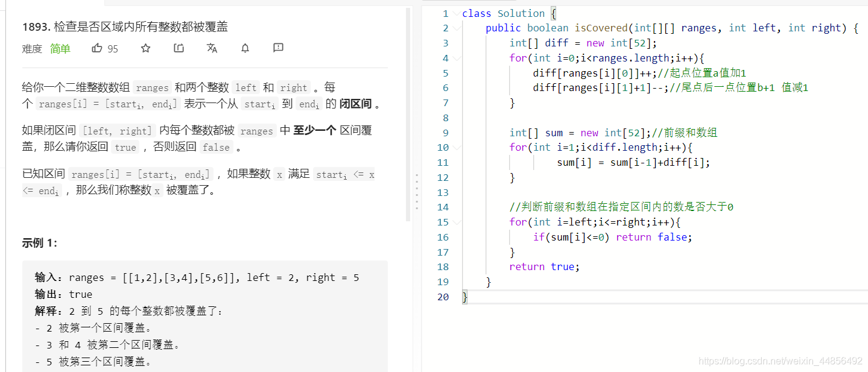
Task: Click the bold 至少一个 text
Action: (x=314, y=130)
